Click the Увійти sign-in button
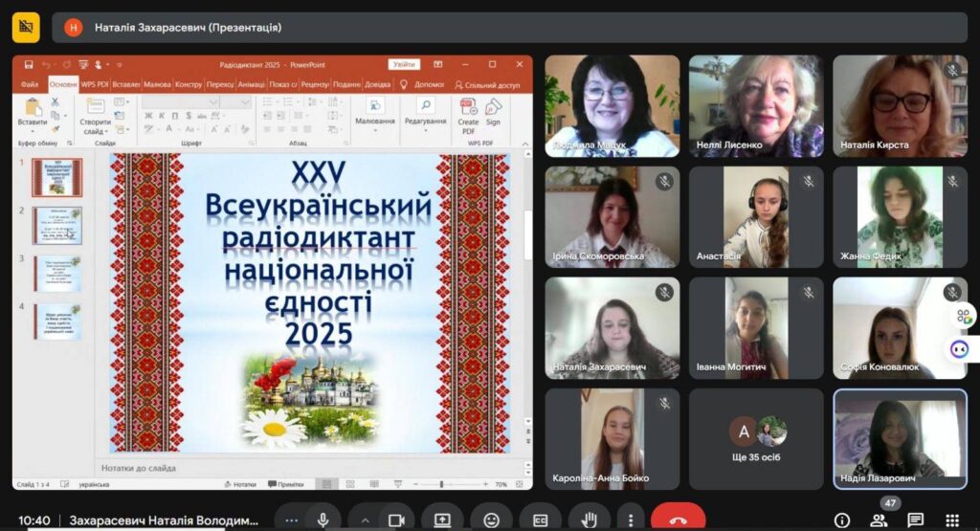Screen dimensions: 980x531 [404, 64]
